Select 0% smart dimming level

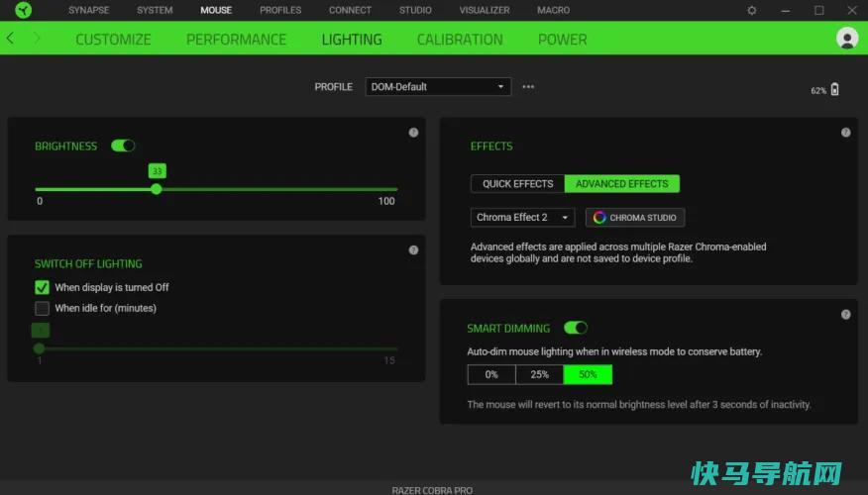tap(491, 374)
